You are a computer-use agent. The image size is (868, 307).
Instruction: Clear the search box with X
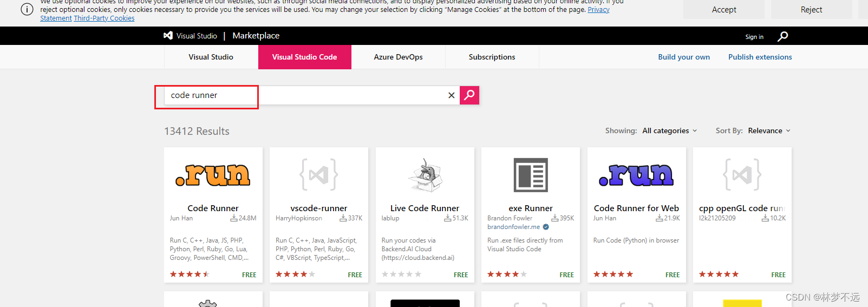[451, 95]
